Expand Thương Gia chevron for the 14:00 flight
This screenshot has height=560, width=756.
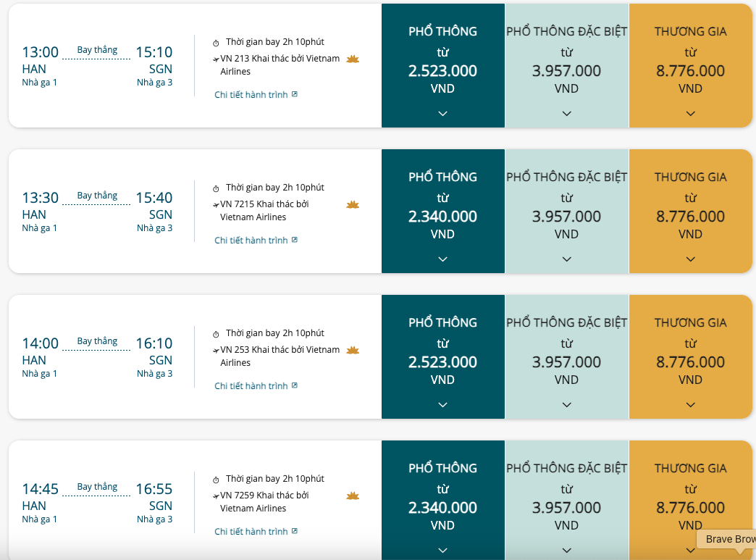pos(690,405)
